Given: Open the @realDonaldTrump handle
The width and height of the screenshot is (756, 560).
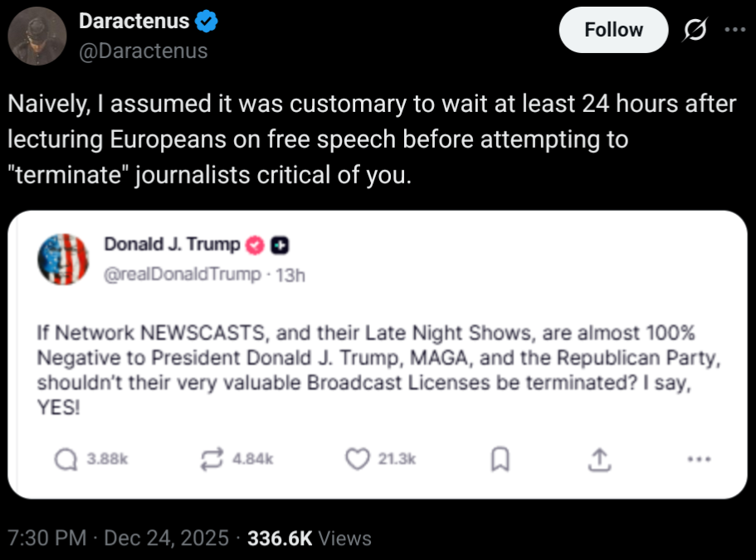Looking at the screenshot, I should 183,275.
